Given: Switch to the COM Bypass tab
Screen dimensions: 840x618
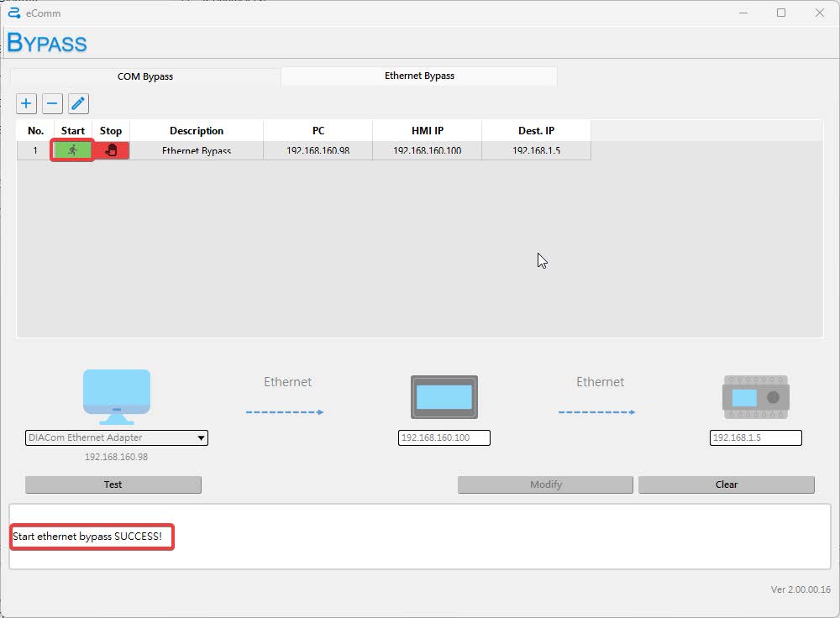Looking at the screenshot, I should (145, 76).
